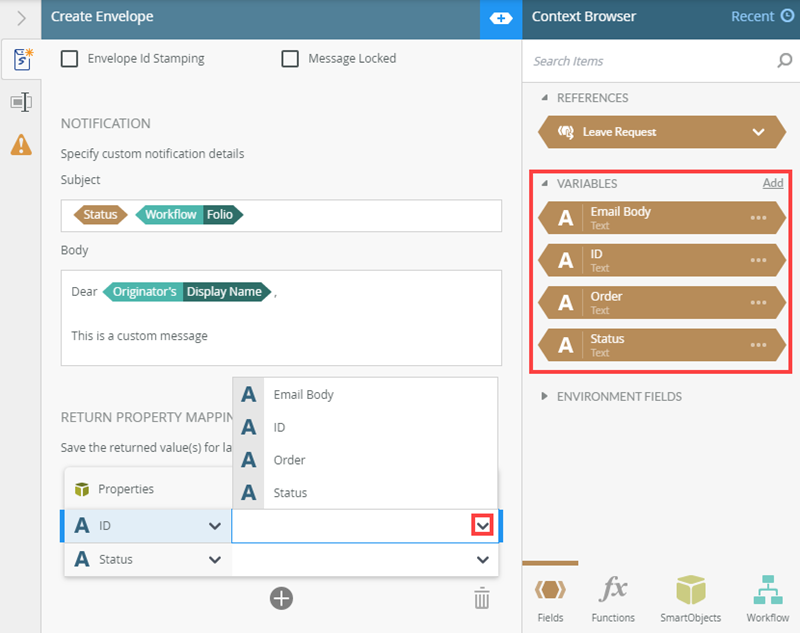Open Order variable options ellipsis
The height and width of the screenshot is (633, 800).
(758, 302)
